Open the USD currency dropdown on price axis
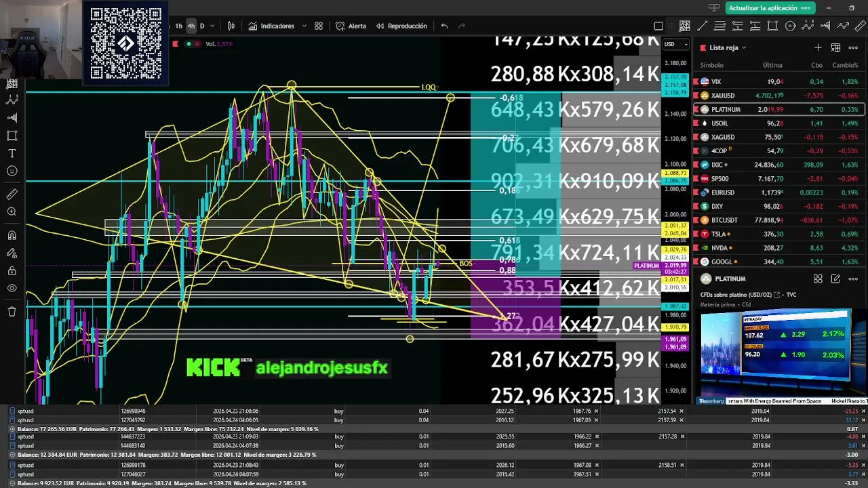Viewport: 868px width, 488px height. tap(675, 44)
